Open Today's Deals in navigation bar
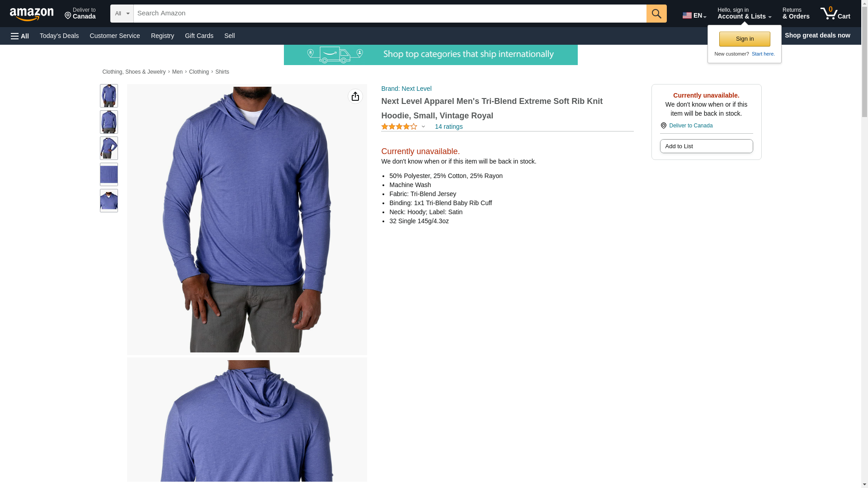The image size is (868, 488). (x=59, y=36)
